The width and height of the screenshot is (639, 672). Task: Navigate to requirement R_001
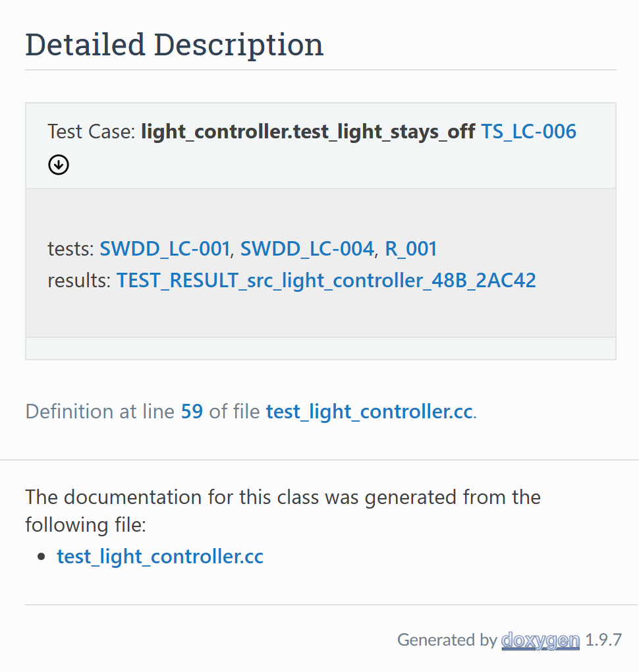click(x=411, y=249)
